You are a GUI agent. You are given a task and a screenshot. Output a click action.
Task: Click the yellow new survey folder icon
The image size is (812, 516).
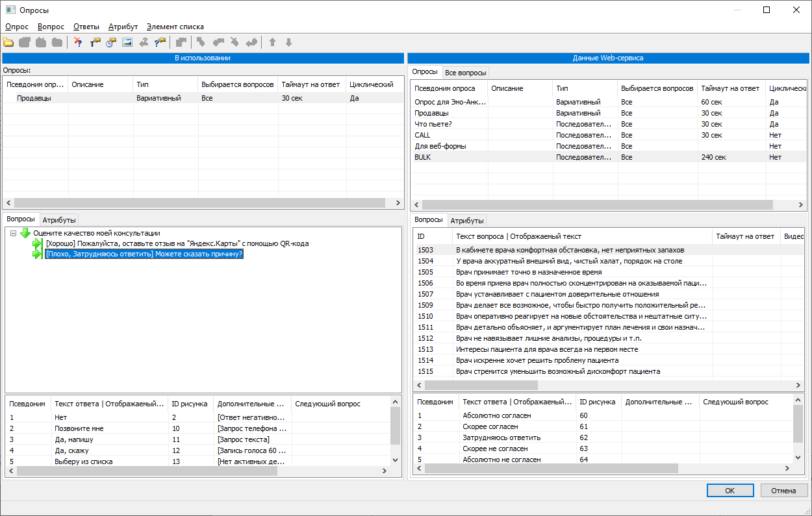coord(8,43)
